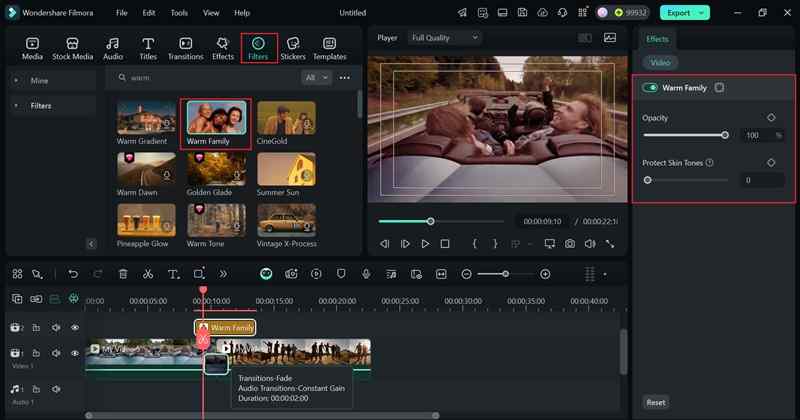Click the Protect Skin Tones help icon
Screen dimensions: 800x420
click(x=709, y=163)
